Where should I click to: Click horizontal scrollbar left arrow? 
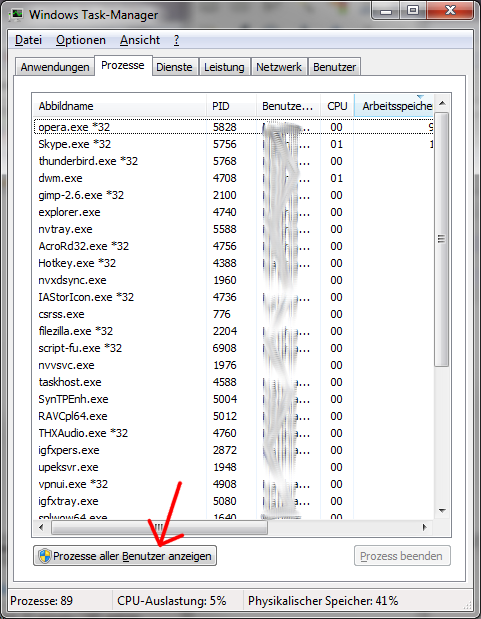pos(41,527)
